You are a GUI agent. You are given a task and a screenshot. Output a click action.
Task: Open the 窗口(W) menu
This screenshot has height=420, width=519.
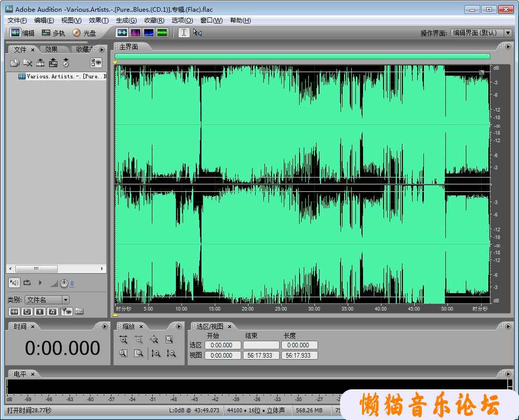[212, 20]
